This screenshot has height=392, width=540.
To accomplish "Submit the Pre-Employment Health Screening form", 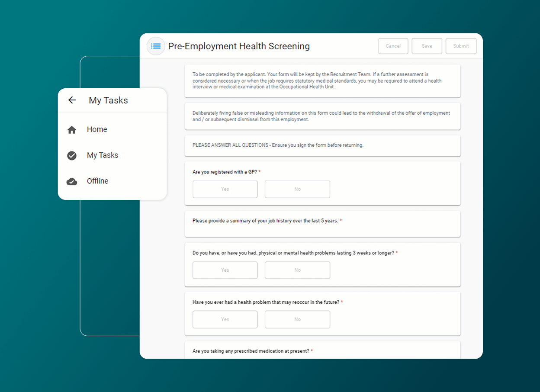I will point(461,46).
